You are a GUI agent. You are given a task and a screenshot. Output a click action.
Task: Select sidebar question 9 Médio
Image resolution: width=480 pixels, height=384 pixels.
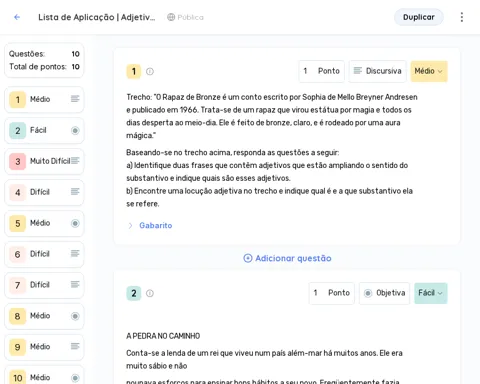click(x=44, y=347)
